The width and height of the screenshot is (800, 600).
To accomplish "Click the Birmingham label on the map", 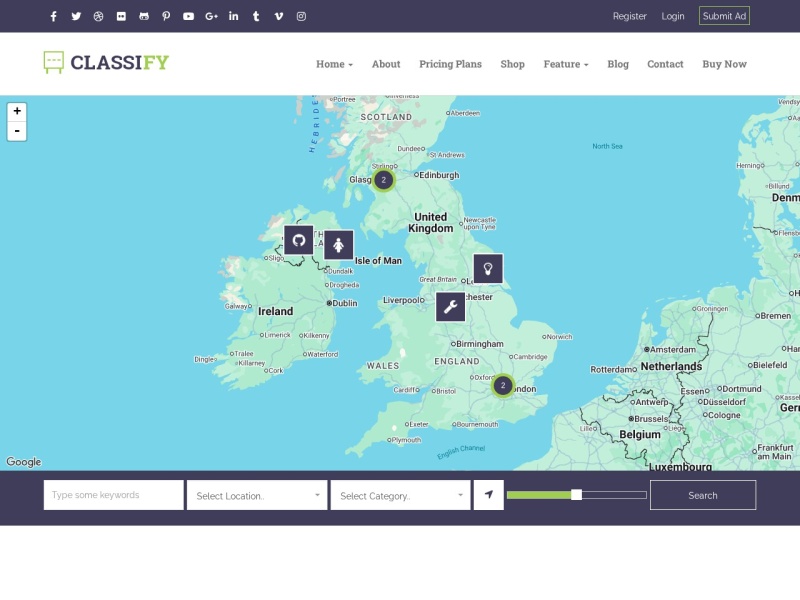I will [x=480, y=344].
